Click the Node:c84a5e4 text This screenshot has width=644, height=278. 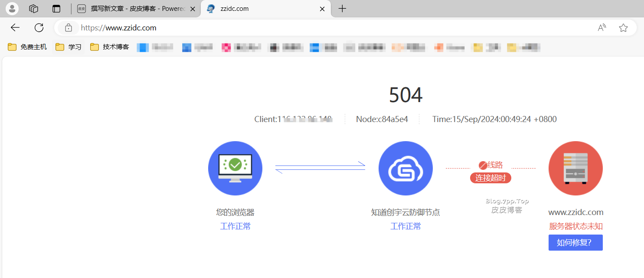click(382, 119)
